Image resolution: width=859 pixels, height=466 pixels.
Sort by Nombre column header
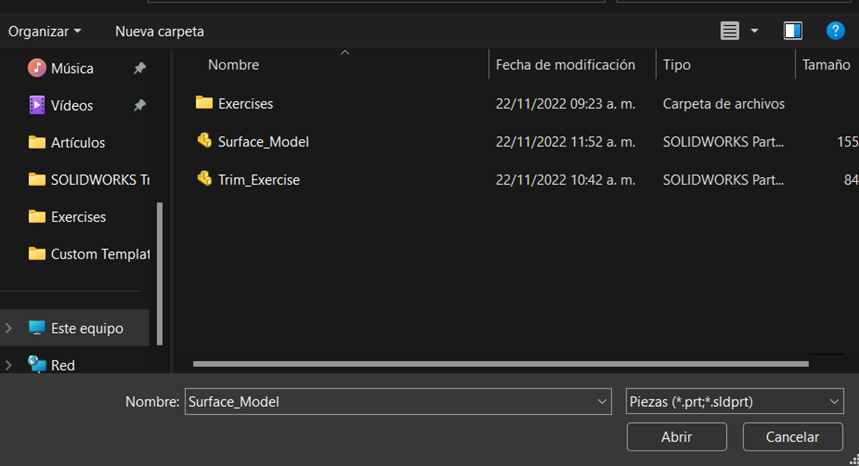(233, 65)
